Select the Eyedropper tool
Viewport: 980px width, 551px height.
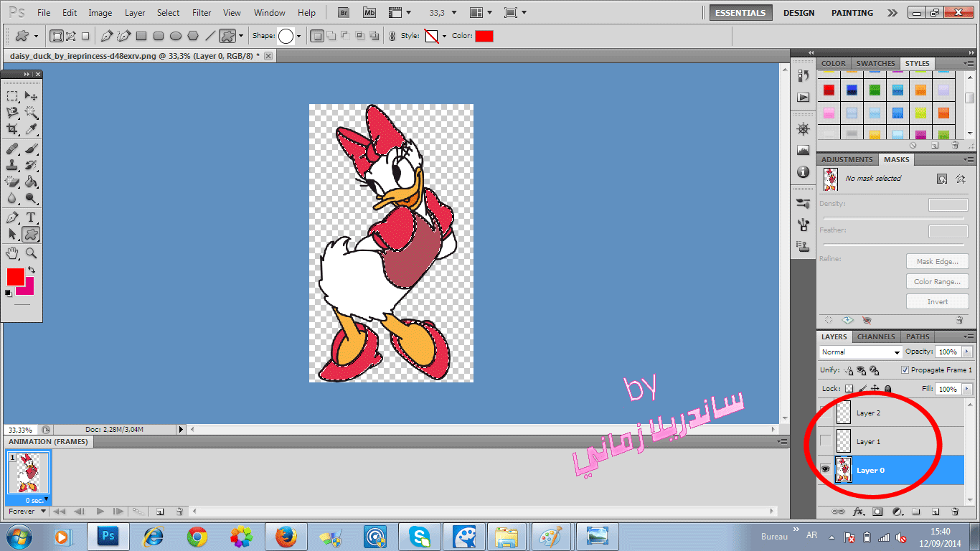[x=31, y=130]
